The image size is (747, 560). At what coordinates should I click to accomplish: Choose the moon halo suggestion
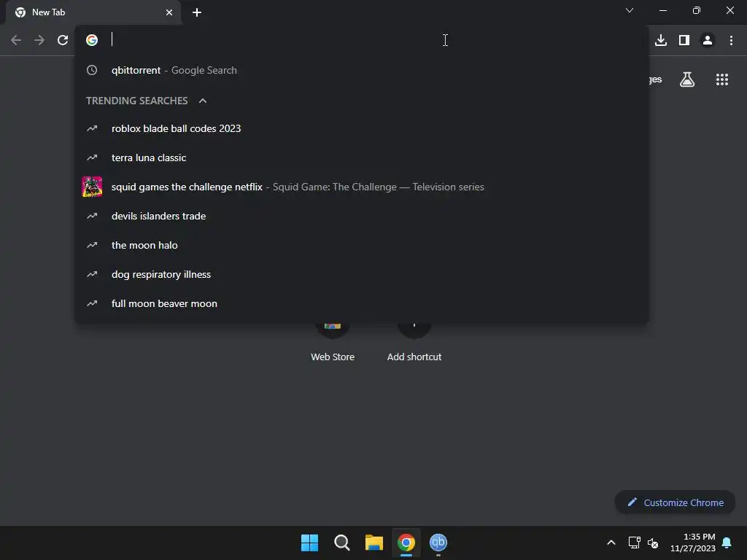coord(362,245)
